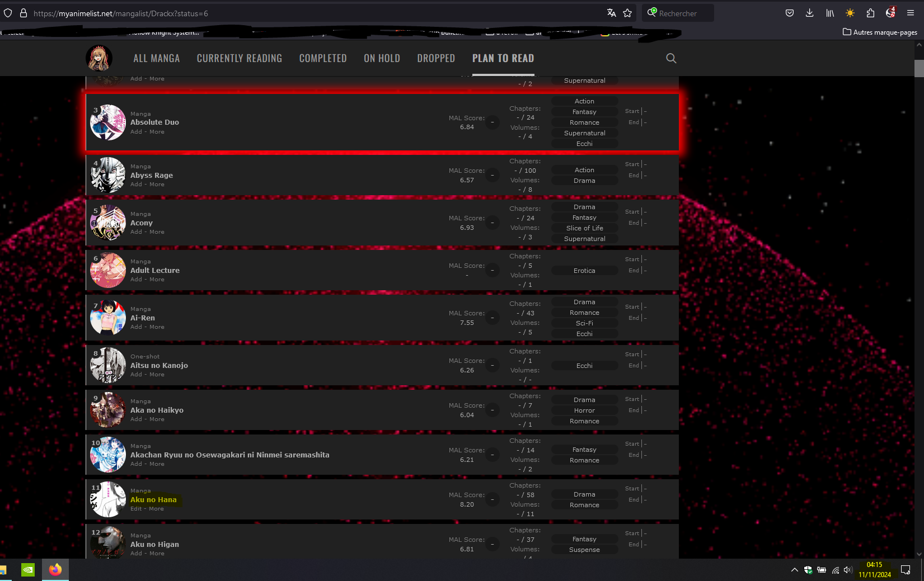The height and width of the screenshot is (581, 924).
Task: Click the Sci-Fi genre tag on Ai-Ren
Action: click(584, 324)
